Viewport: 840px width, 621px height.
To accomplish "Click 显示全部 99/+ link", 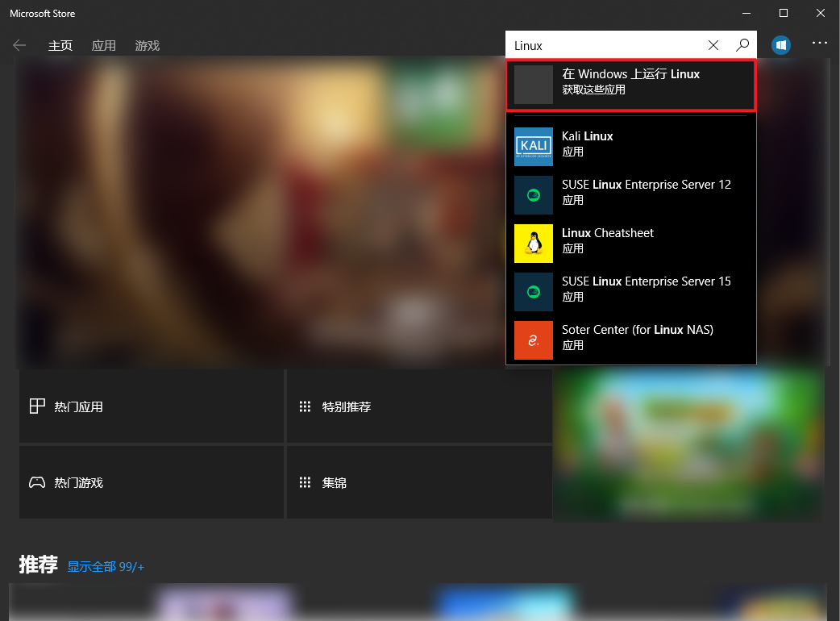I will [x=106, y=567].
